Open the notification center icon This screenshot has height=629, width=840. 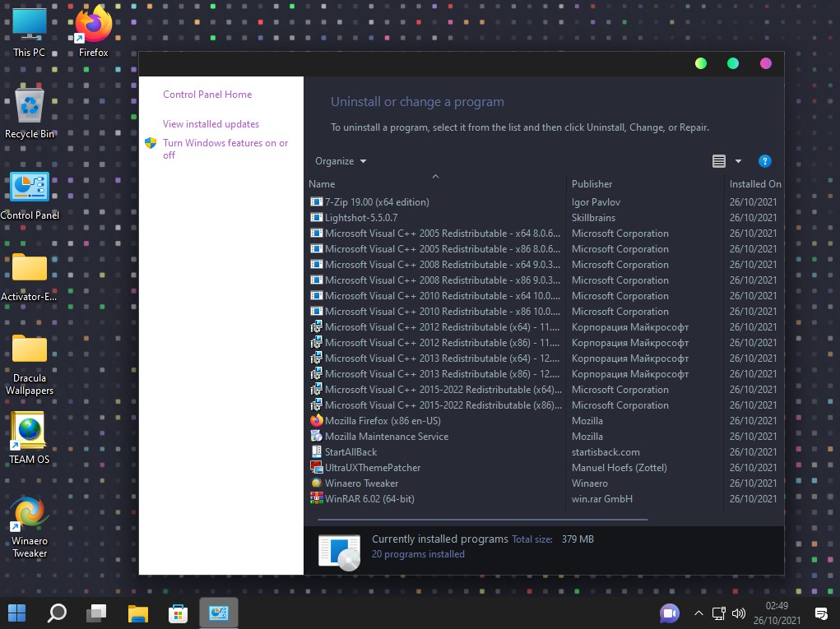(821, 613)
